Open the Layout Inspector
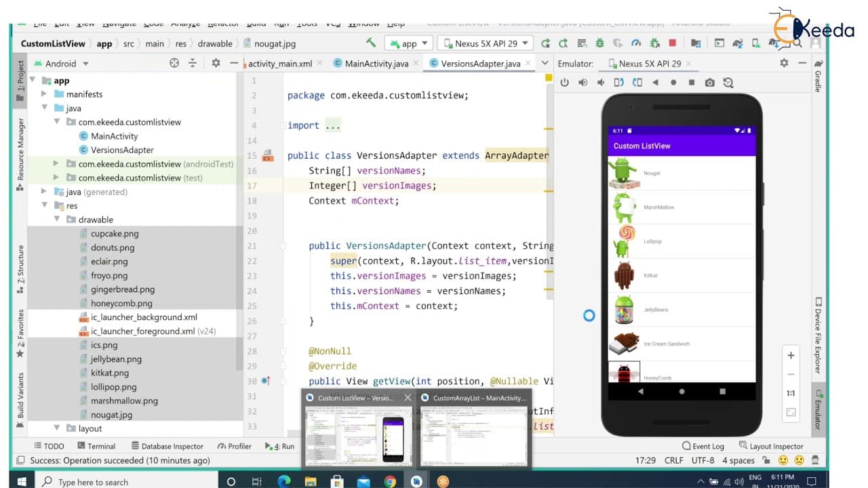The image size is (868, 488). coord(771,446)
